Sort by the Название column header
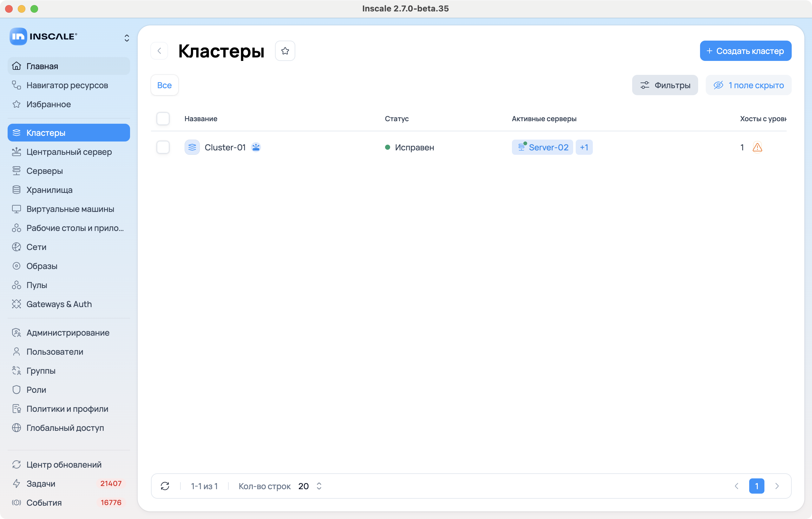The height and width of the screenshot is (519, 812). [201, 119]
